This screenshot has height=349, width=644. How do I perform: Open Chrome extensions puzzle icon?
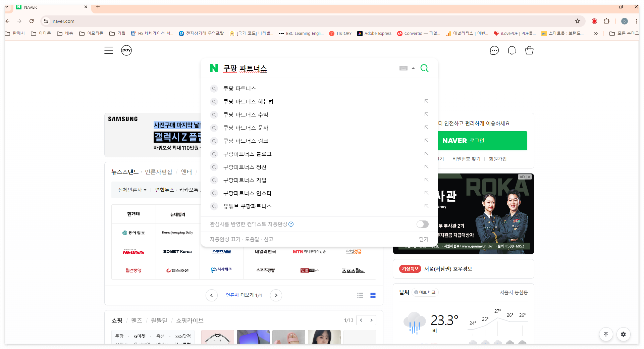click(606, 21)
